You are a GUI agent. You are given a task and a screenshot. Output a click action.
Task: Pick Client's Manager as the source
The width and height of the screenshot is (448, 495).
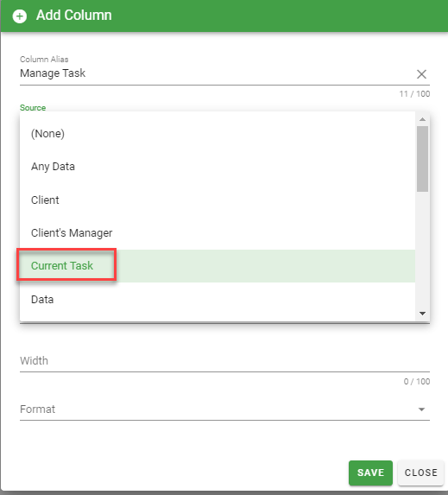pyautogui.click(x=218, y=233)
